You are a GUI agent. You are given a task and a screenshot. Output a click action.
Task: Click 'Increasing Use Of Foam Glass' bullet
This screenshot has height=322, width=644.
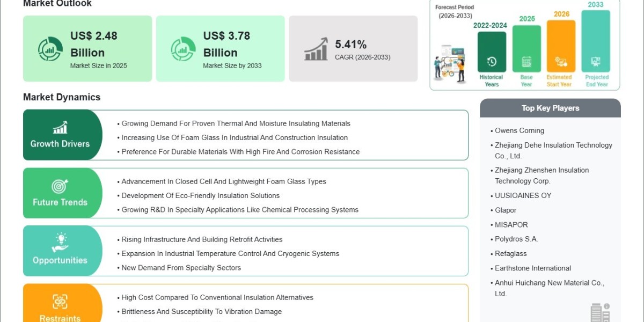(x=235, y=137)
